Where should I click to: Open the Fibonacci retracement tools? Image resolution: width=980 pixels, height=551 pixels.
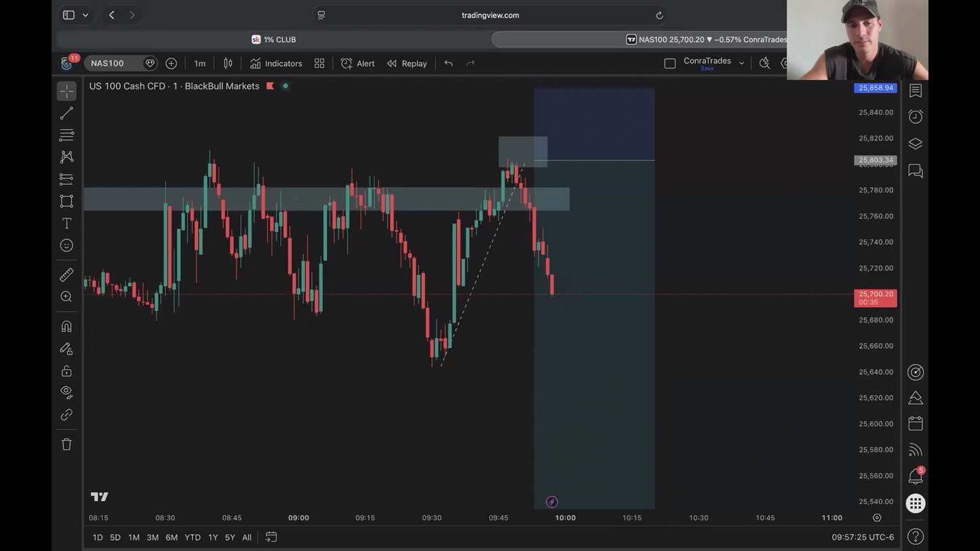[66, 136]
